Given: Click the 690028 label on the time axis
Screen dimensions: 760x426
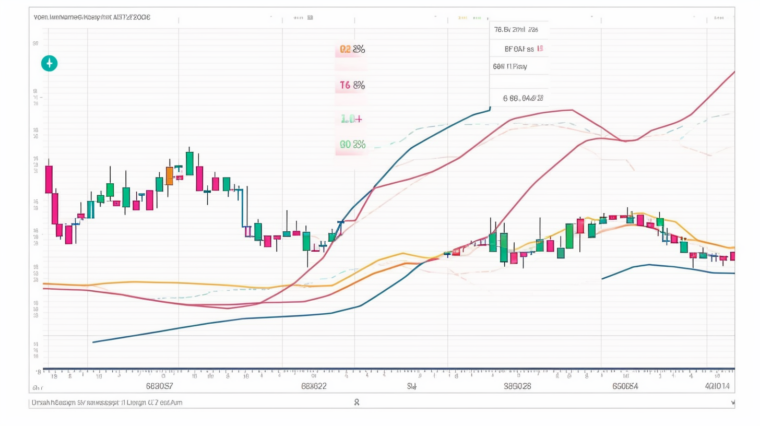Looking at the screenshot, I should point(517,384).
